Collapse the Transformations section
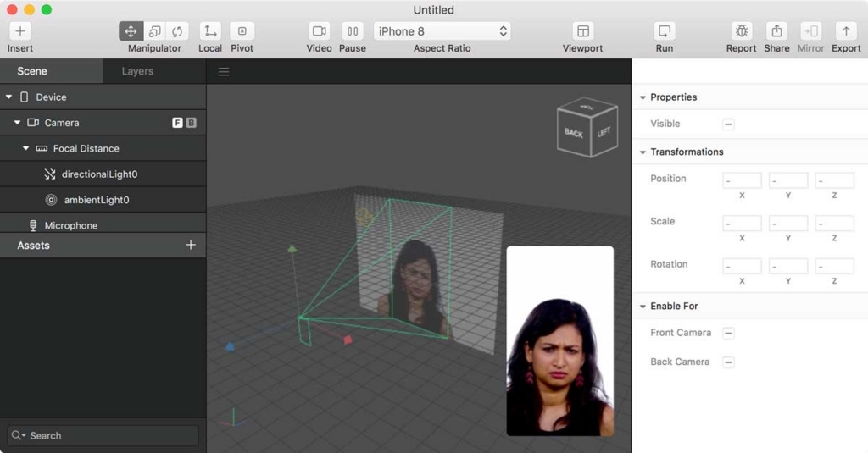Image resolution: width=868 pixels, height=453 pixels. [x=643, y=152]
